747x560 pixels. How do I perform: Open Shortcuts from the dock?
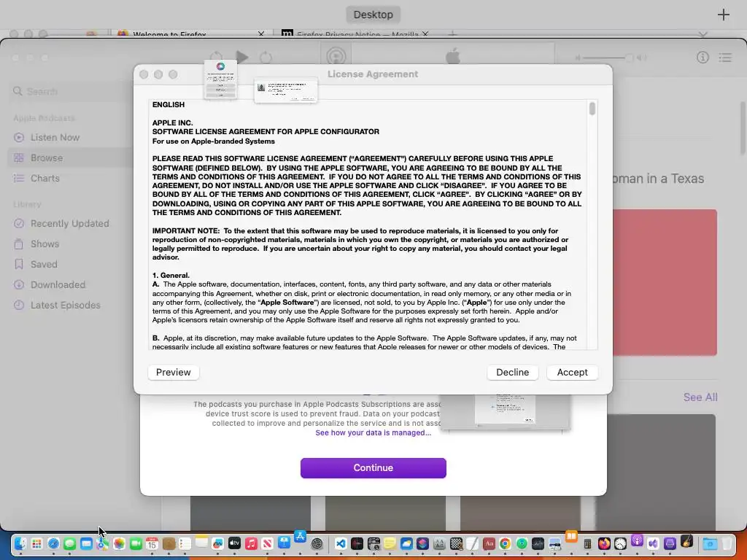click(422, 543)
